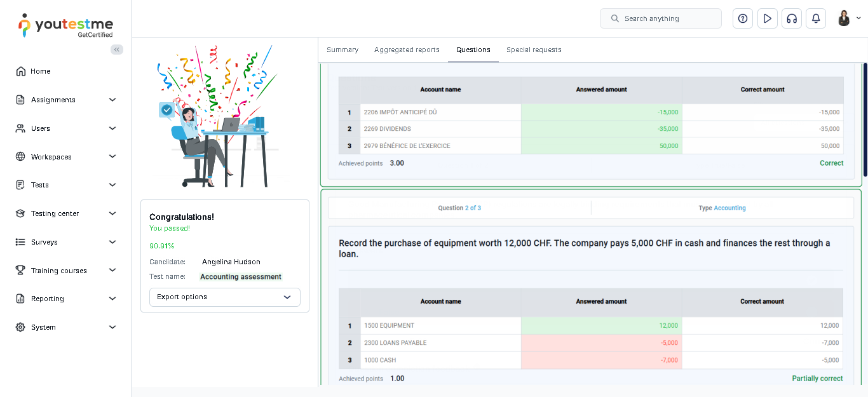The height and width of the screenshot is (397, 868).
Task: Click the System gear icon
Action: [x=20, y=327]
